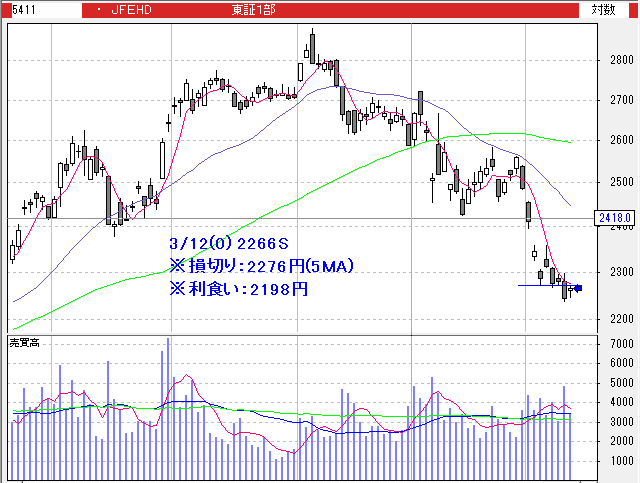The image size is (640, 483).
Task: Click the blue arrow entry marker
Action: point(577,288)
